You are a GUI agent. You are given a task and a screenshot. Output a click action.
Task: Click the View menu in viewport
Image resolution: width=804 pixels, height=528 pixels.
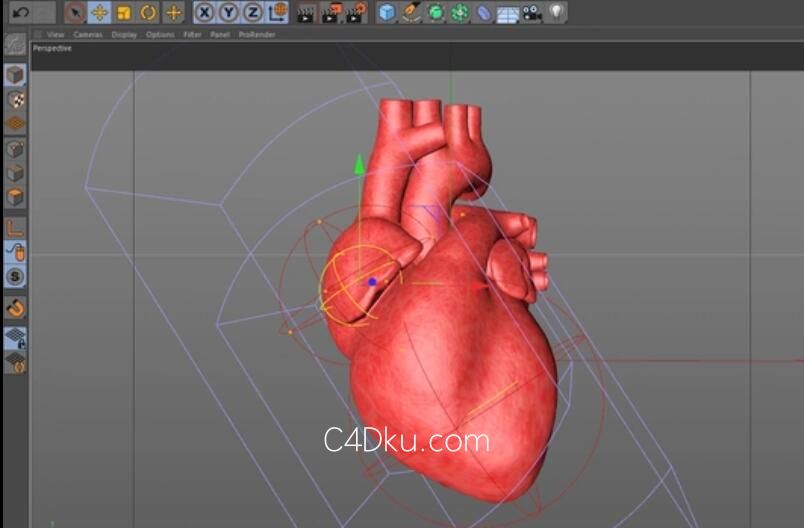click(55, 34)
